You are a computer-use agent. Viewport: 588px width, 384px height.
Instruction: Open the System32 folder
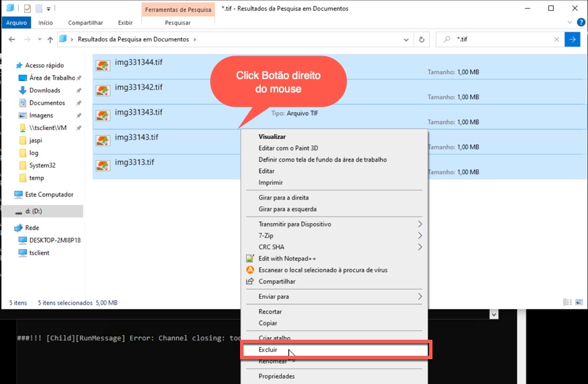(42, 166)
